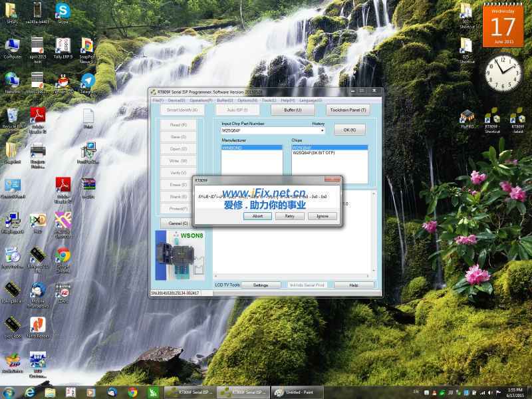This screenshot has height=399, width=532.
Task: Open the Buffer(B) menu
Action: [225, 100]
